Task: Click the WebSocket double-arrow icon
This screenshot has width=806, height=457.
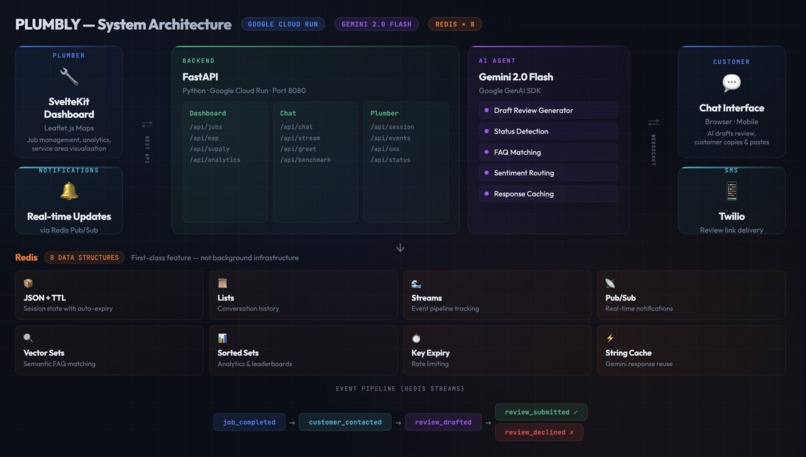Action: coord(653,122)
